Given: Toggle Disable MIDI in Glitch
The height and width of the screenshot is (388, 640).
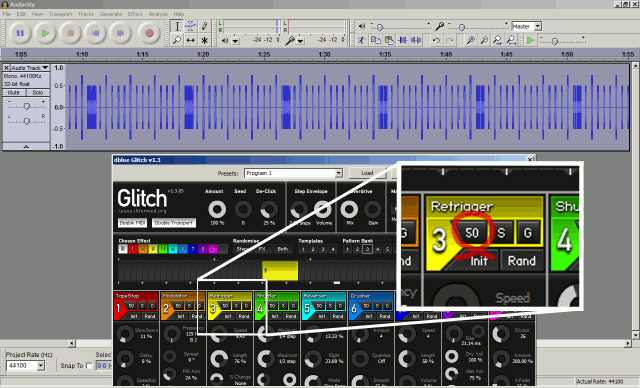Looking at the screenshot, I should [x=133, y=223].
